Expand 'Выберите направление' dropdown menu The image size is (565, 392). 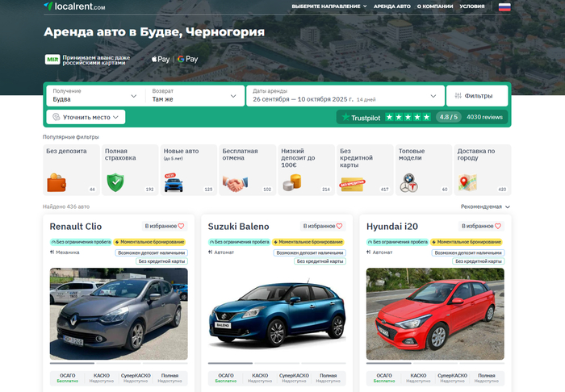(x=329, y=6)
